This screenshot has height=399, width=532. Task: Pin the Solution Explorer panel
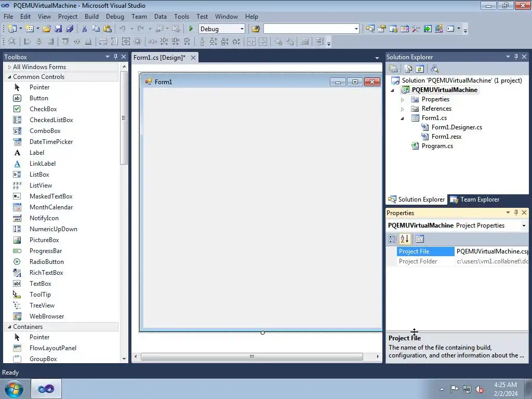point(516,57)
